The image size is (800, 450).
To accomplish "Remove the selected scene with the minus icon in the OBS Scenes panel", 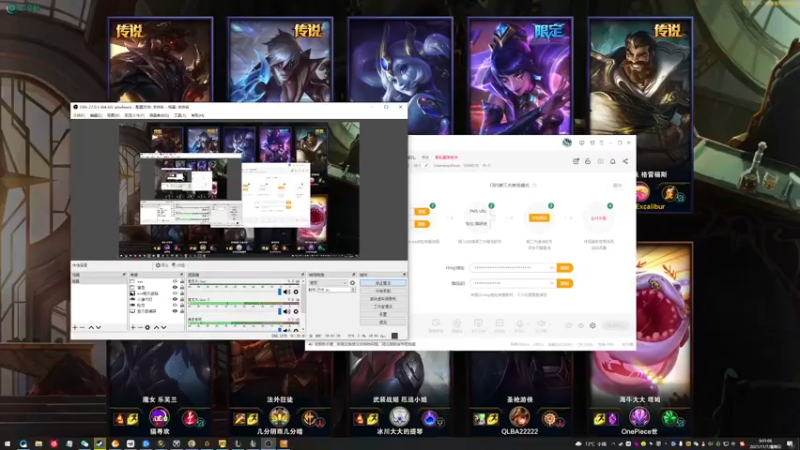I will 82,328.
